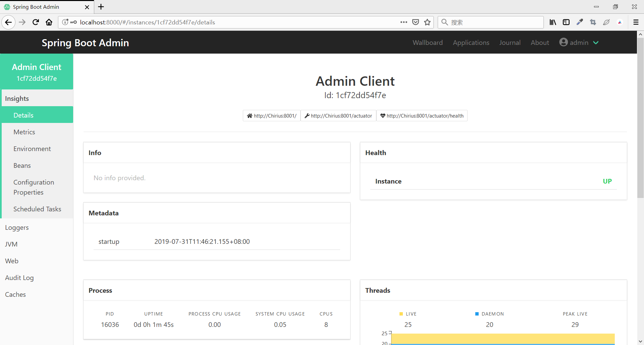
Task: Open the Applications page
Action: (x=471, y=43)
